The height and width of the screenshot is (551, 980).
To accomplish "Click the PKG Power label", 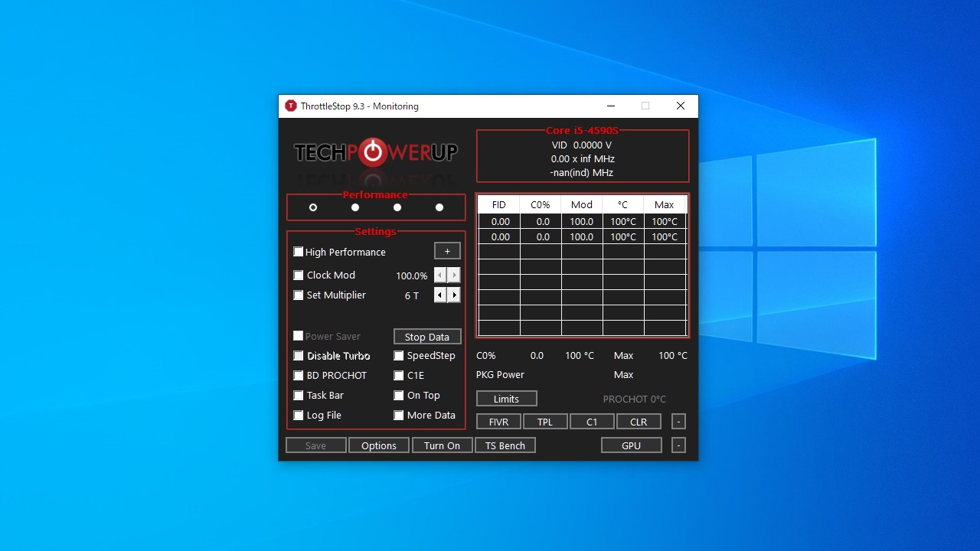I will point(501,375).
